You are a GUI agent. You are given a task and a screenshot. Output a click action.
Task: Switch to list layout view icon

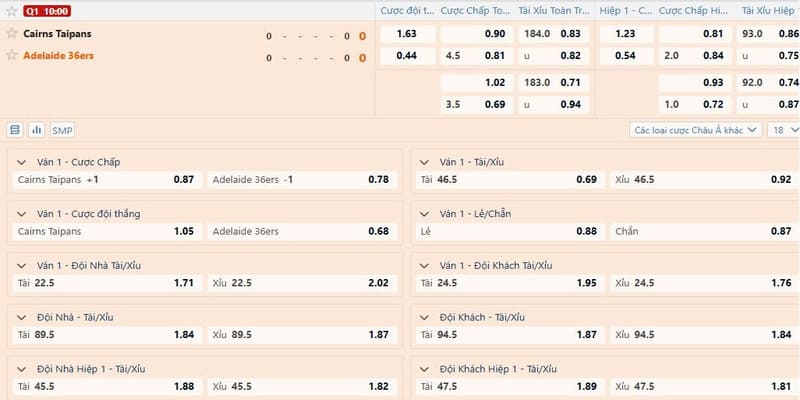point(15,130)
